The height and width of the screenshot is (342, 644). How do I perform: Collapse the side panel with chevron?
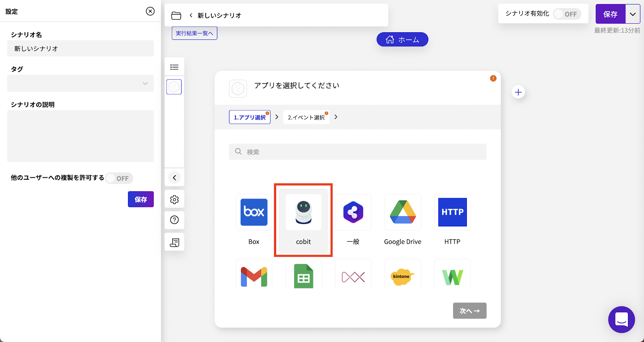click(x=174, y=178)
